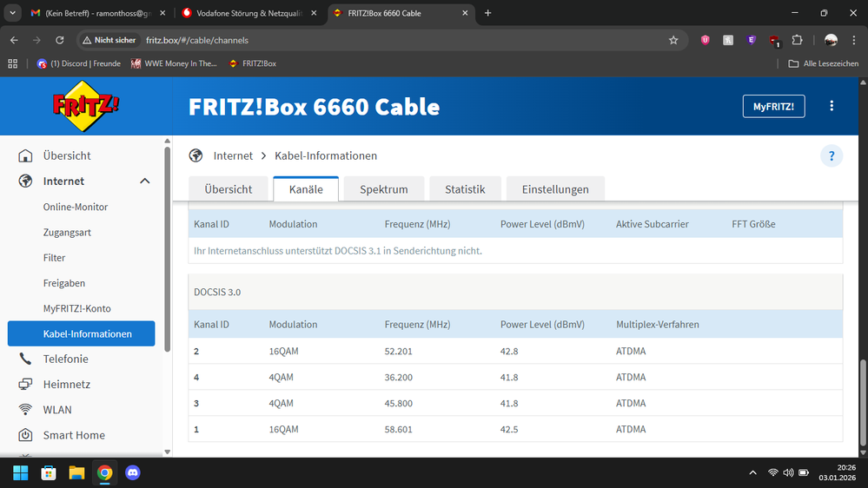
Task: Click the Übersicht house icon in the sidebar
Action: point(25,155)
